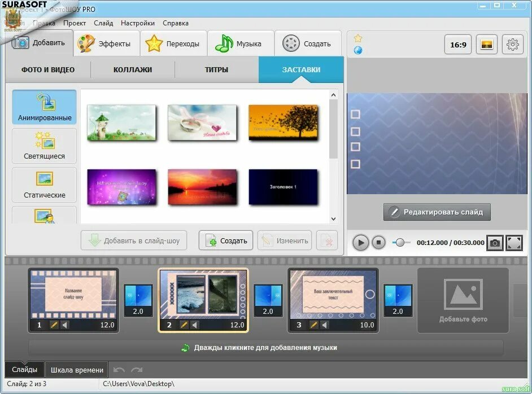
Task: Click Добавить в слайд-шоу button
Action: coord(134,240)
